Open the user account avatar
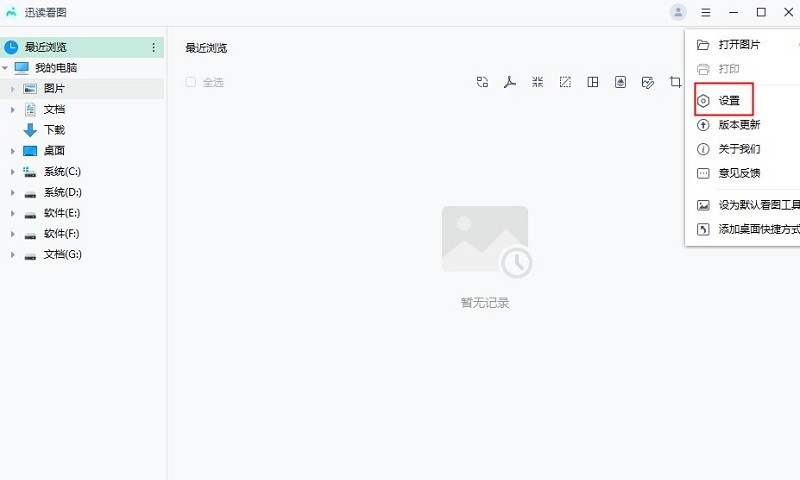The image size is (800, 480). (678, 12)
